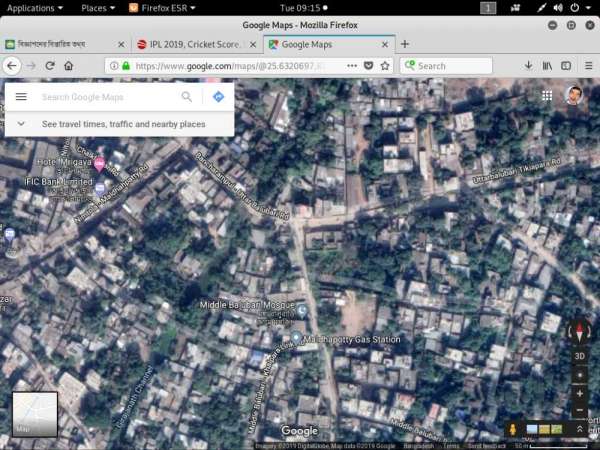Bookmark this page with the star

coord(384,66)
